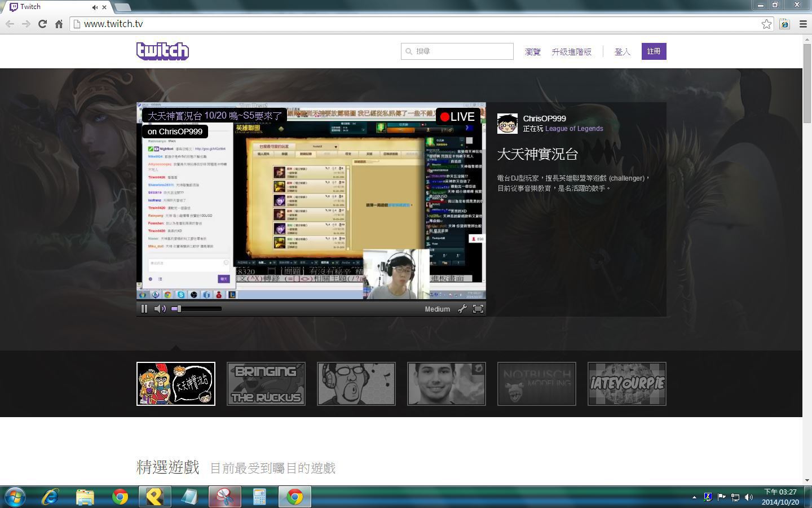Image resolution: width=812 pixels, height=508 pixels.
Task: Click the stream title 大天神實況台 10/20 overlay
Action: pos(215,116)
